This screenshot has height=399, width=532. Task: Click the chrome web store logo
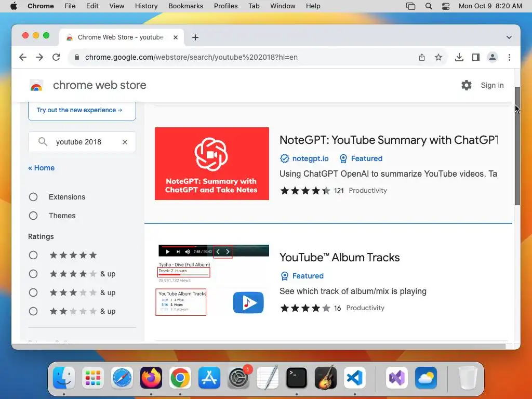point(36,86)
